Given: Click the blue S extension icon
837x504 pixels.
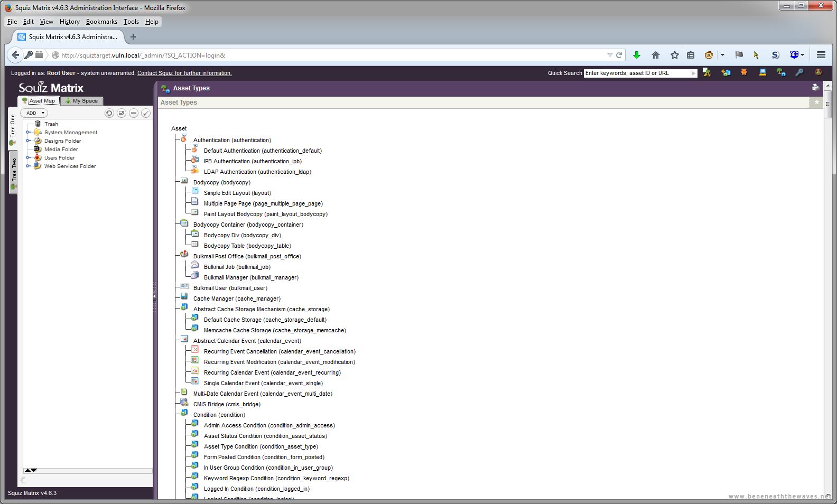Looking at the screenshot, I should 775,55.
